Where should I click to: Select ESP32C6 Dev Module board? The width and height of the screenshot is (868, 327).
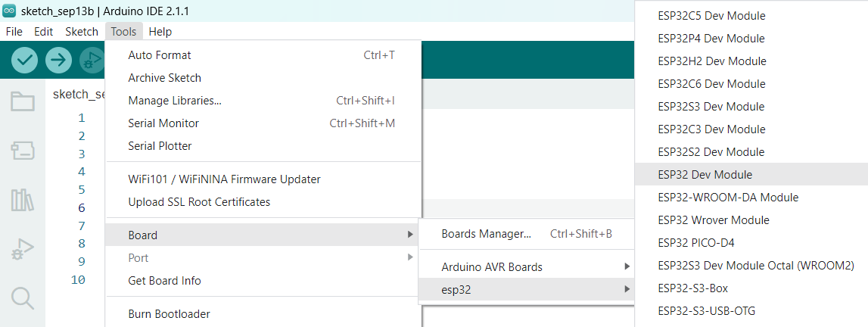click(x=751, y=84)
